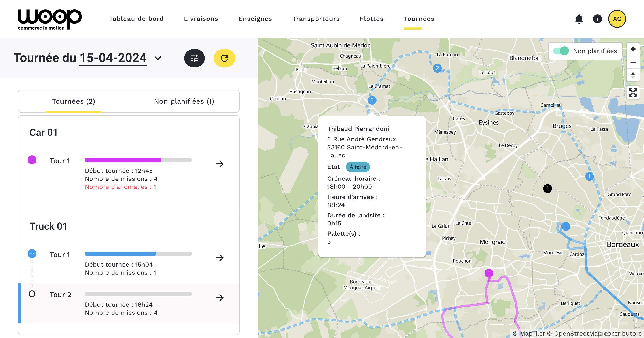Screen dimensions: 644x338
Task: Toggle the Non planifiées map switch
Action: [x=561, y=51]
